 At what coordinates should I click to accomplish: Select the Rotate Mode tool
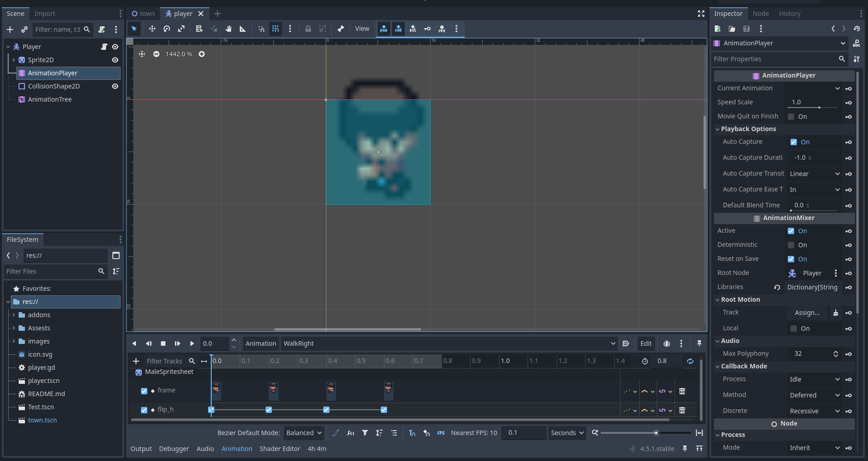tap(167, 29)
